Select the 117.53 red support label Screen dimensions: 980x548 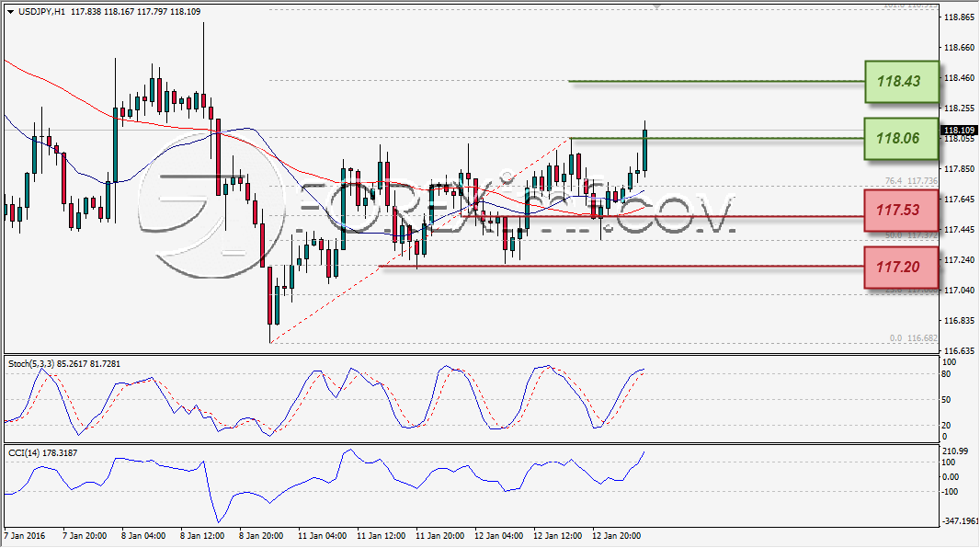point(901,210)
